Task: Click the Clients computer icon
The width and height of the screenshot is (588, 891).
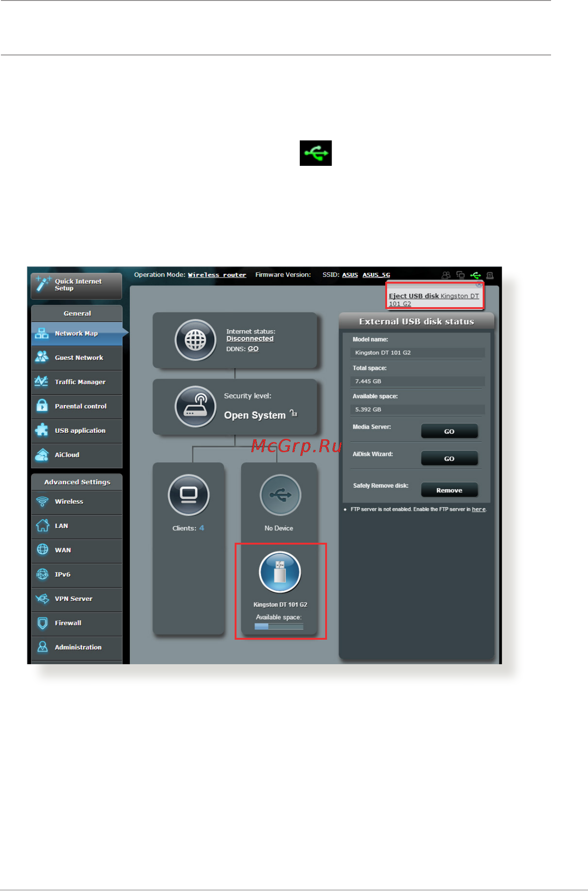Action: coord(188,495)
